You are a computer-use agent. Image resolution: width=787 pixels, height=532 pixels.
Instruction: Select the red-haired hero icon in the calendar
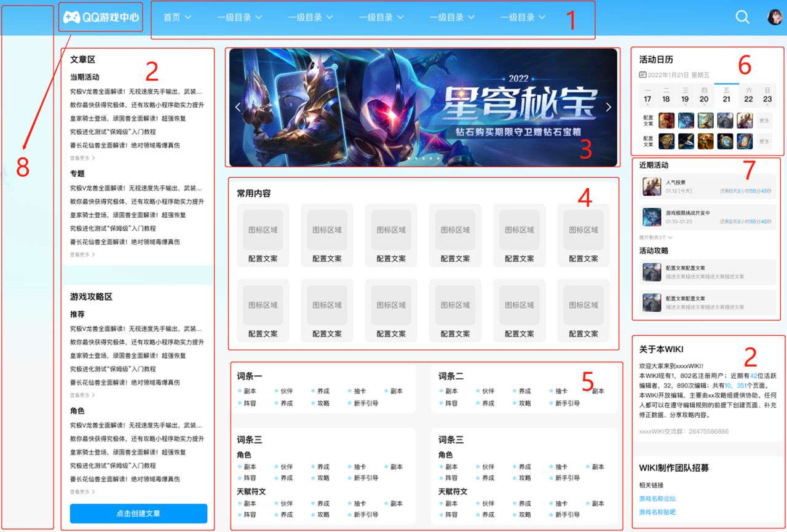click(666, 120)
